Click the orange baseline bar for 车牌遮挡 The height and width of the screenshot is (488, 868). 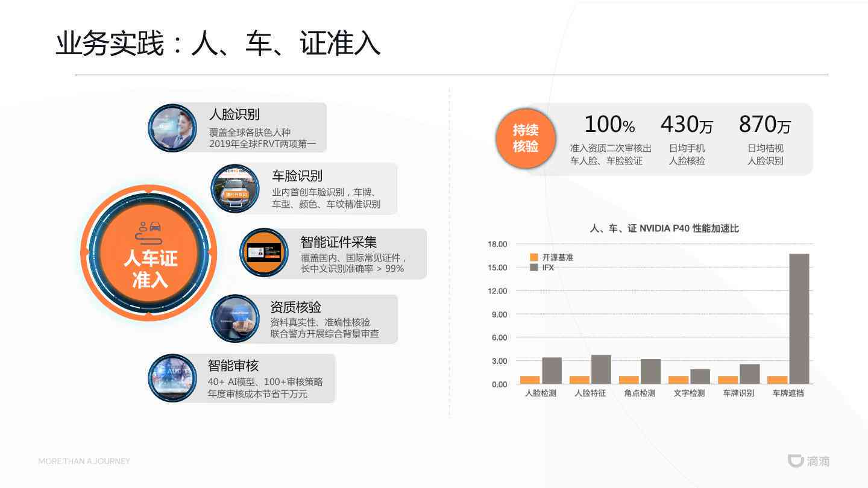pyautogui.click(x=777, y=380)
